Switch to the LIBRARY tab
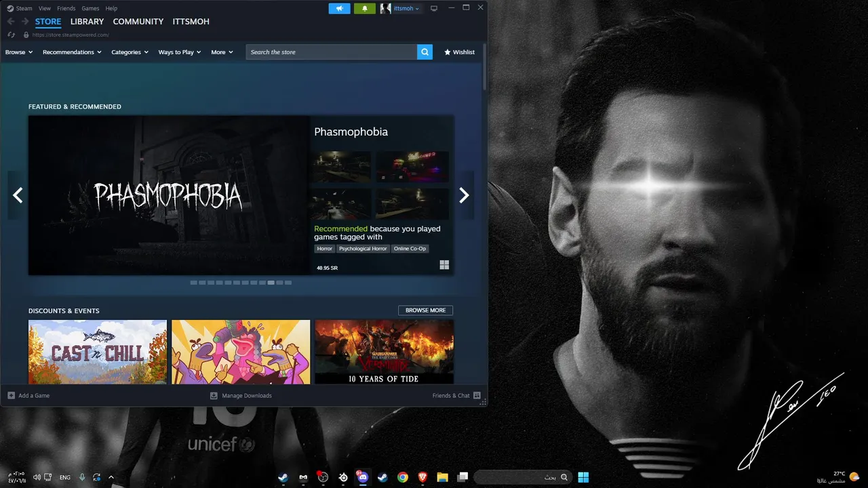Viewport: 868px width, 488px height. click(87, 22)
